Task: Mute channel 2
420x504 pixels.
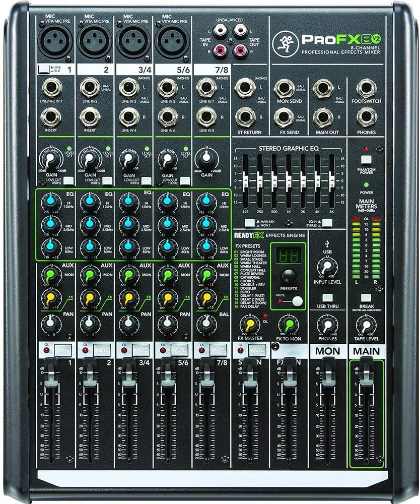Action: click(x=102, y=350)
